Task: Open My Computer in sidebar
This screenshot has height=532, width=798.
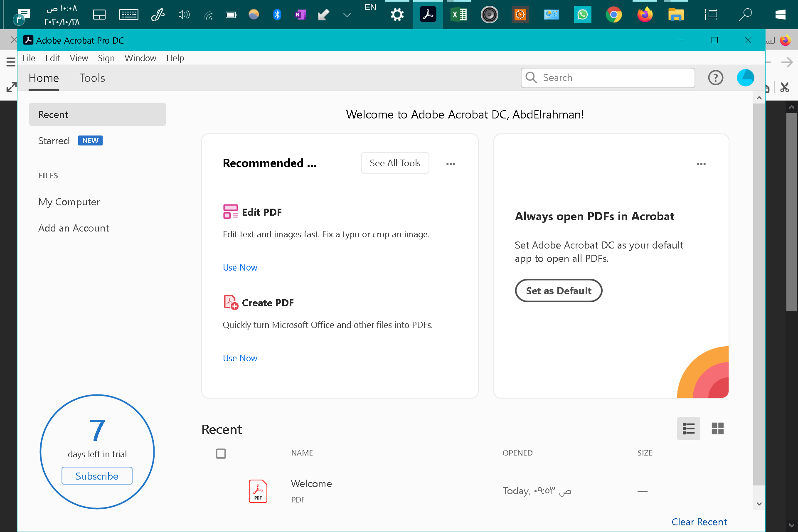Action: tap(69, 202)
